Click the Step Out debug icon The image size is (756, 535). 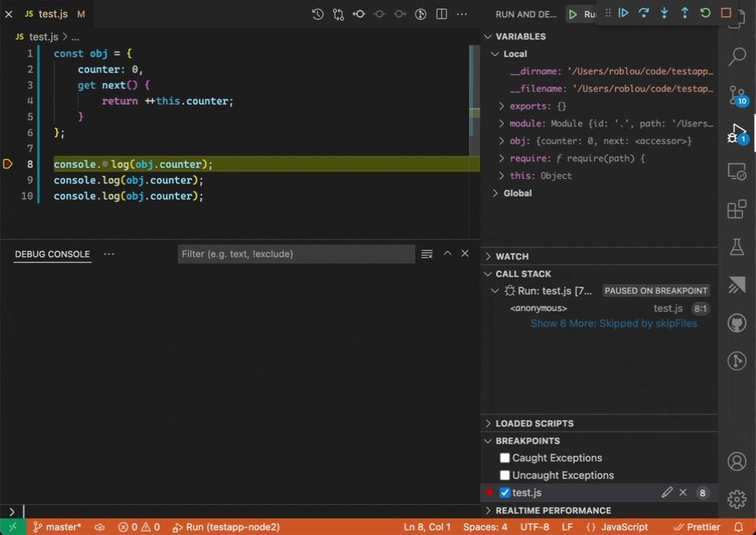(685, 13)
